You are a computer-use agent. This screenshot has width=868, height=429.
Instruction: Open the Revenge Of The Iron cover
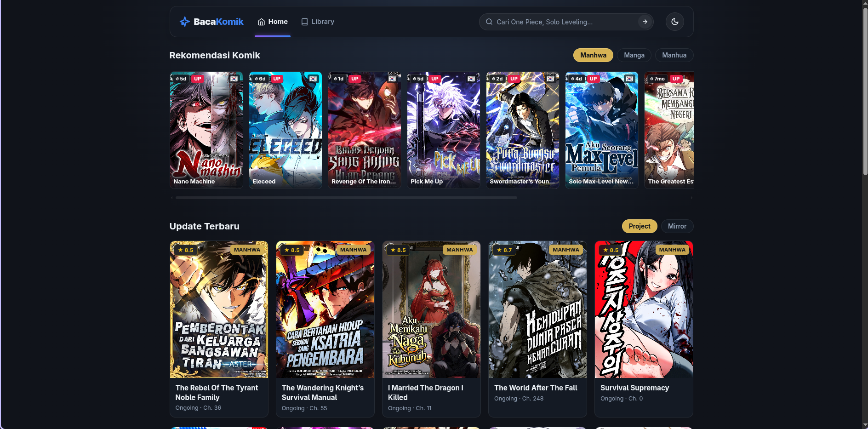(x=365, y=130)
